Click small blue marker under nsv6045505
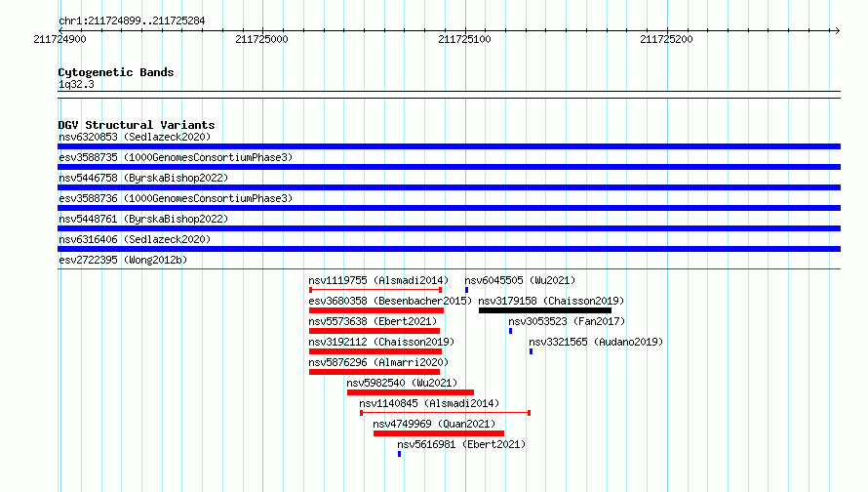Image resolution: width=868 pixels, height=492 pixels. coord(466,290)
